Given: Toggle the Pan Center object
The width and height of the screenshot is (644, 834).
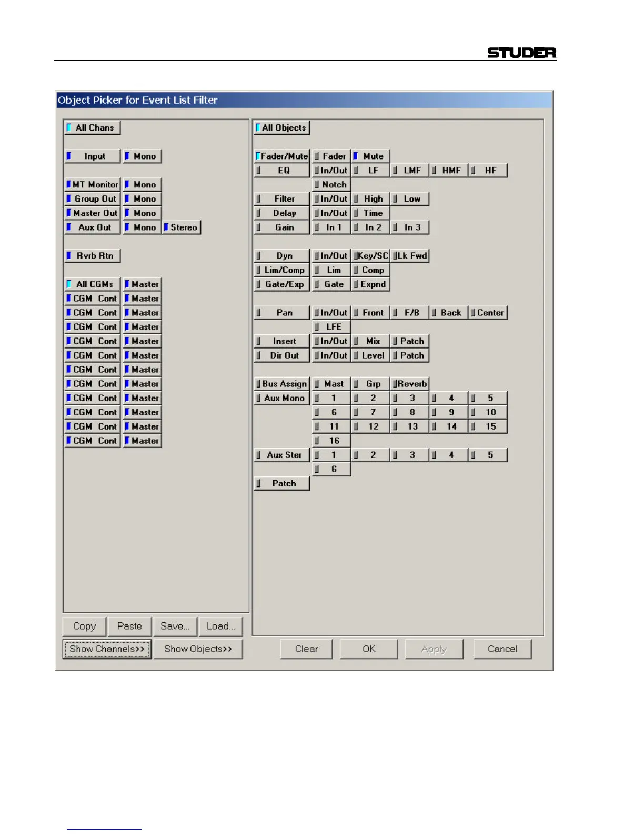Looking at the screenshot, I should coord(488,313).
